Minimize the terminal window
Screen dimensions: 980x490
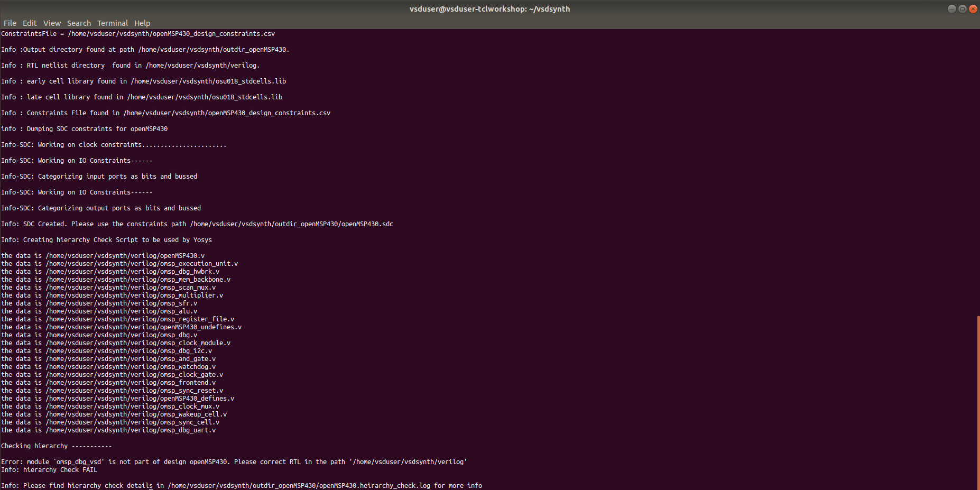(951, 8)
